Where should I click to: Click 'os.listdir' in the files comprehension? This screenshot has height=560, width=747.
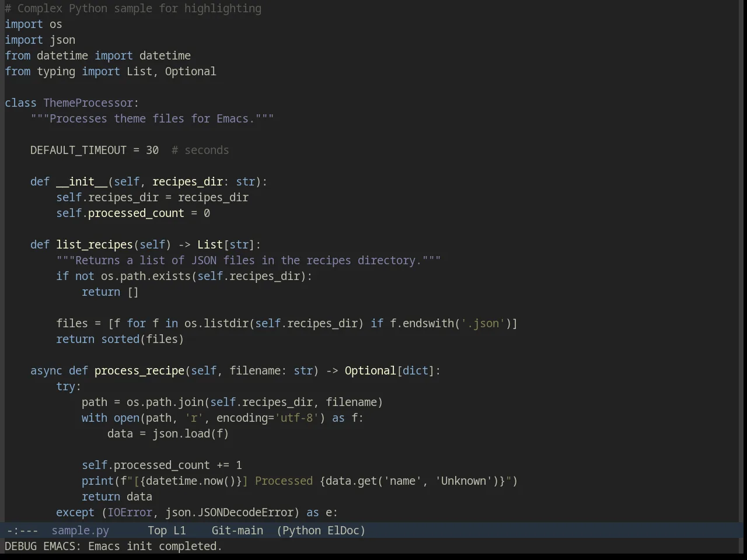tap(217, 323)
